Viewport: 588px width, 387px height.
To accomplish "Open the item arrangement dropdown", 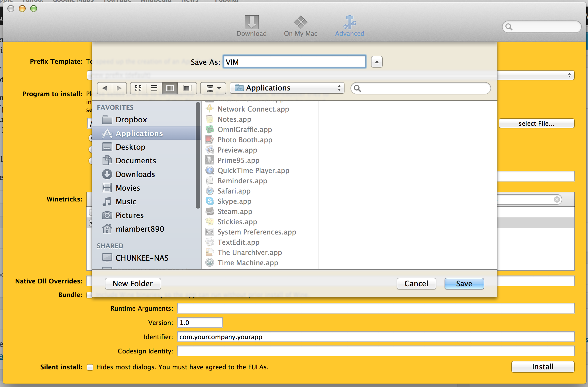I will [213, 88].
